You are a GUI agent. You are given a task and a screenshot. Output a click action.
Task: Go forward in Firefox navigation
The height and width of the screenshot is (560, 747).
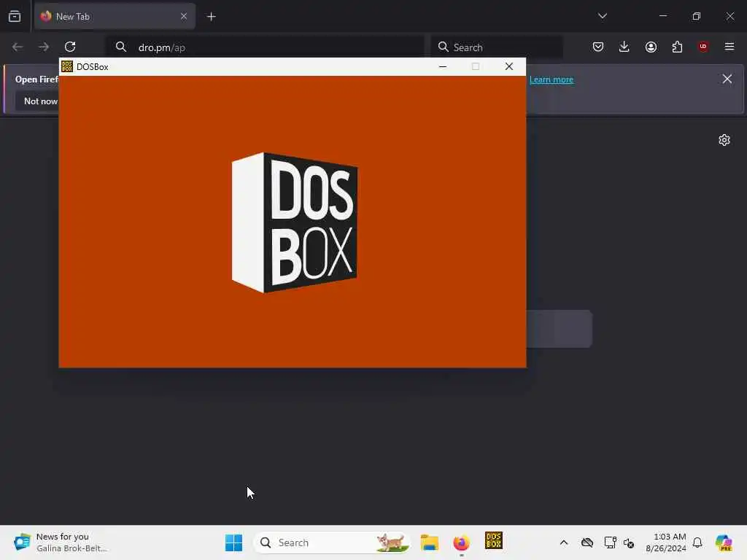[44, 47]
